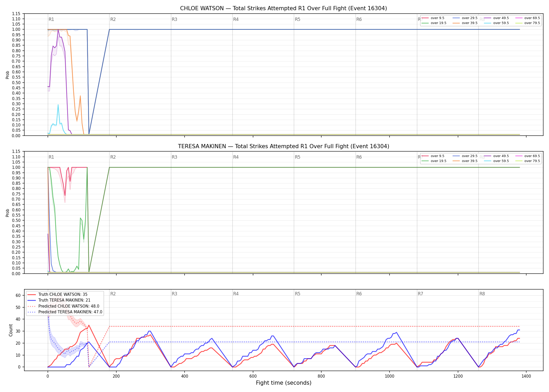The height and width of the screenshot is (392, 549).
Task: Click R2 marker in Teresa Makinen chart
Action: [x=113, y=157]
